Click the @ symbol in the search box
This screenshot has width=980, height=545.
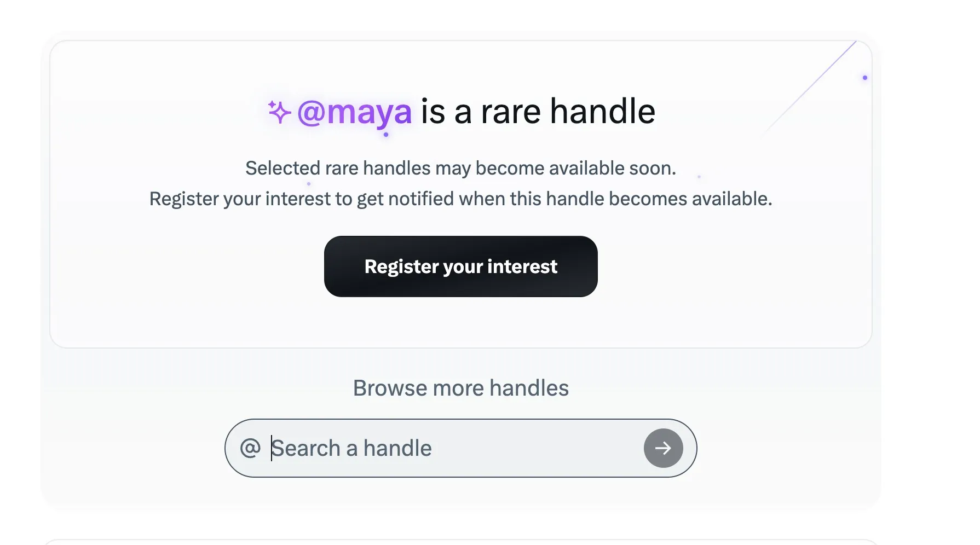point(250,448)
